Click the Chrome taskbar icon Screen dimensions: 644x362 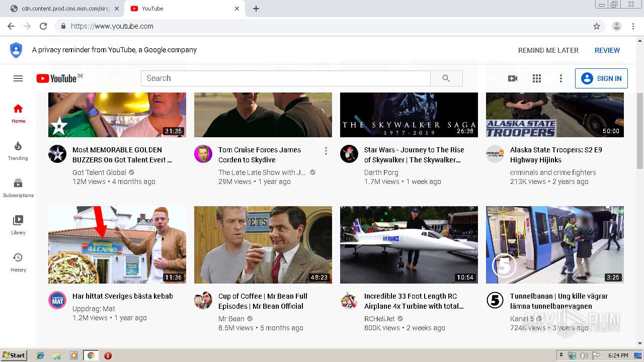91,355
